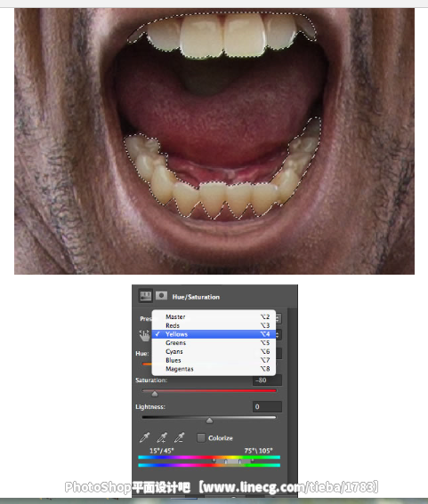Screen dimensions: 428x504
Task: Choose Magentas from the channel menu
Action: point(214,369)
